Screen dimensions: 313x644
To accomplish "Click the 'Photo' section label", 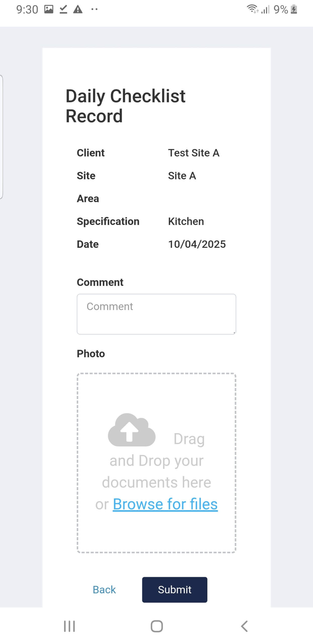I will (x=91, y=353).
